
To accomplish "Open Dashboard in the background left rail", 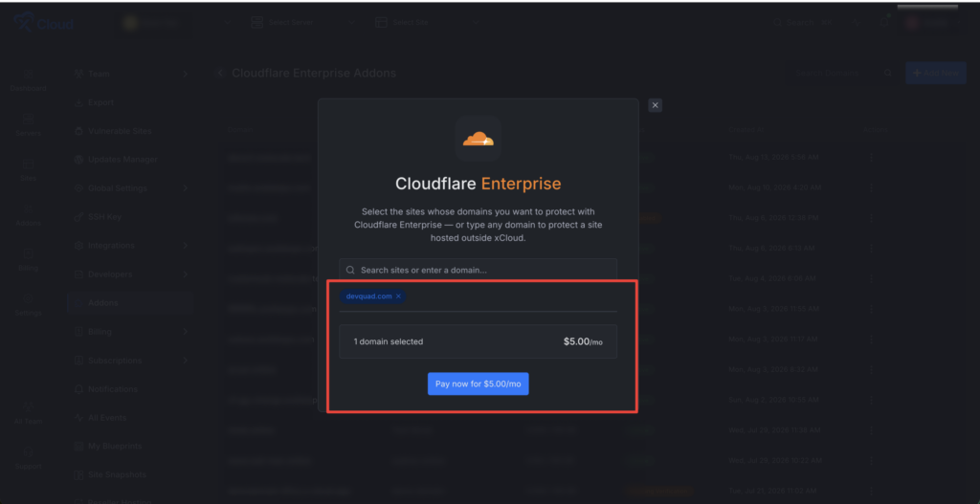I will pos(28,80).
